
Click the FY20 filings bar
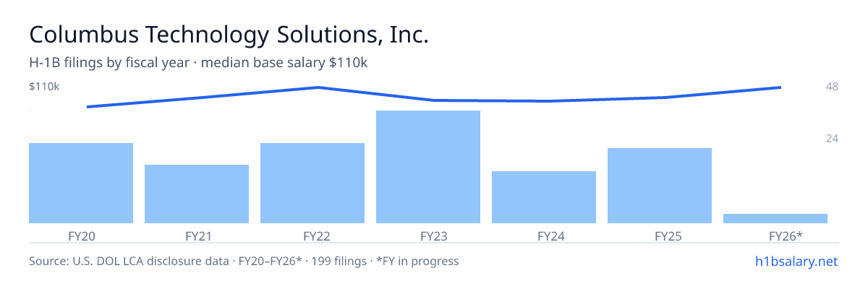(x=81, y=183)
